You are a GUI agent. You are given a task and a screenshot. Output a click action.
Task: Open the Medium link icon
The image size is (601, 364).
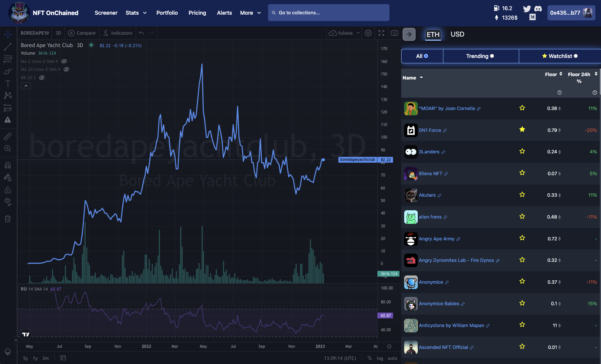pos(532,17)
